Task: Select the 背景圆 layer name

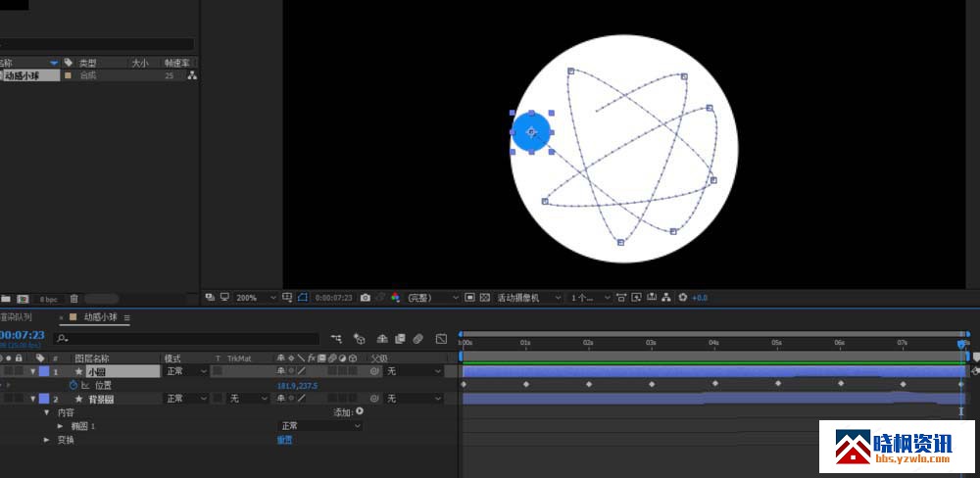Action: click(x=101, y=400)
